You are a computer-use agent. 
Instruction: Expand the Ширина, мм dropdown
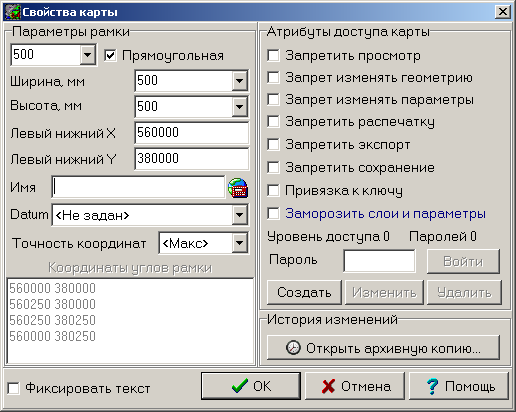239,80
